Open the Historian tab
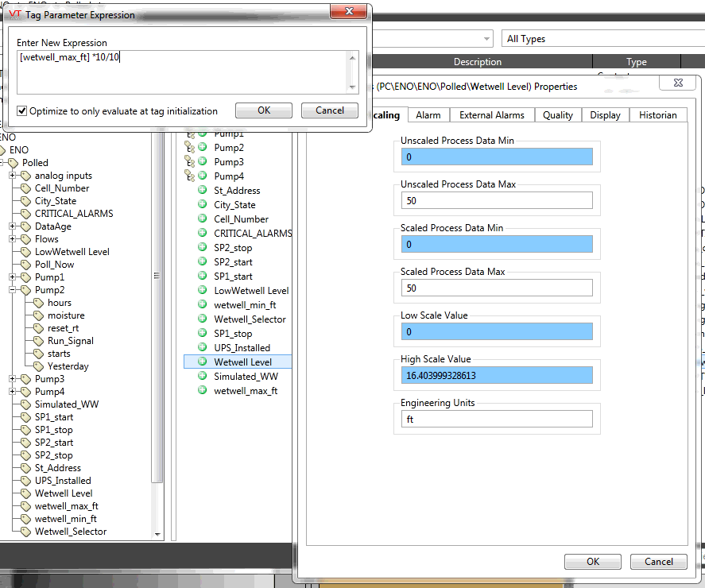Image resolution: width=705 pixels, height=588 pixels. pos(657,115)
